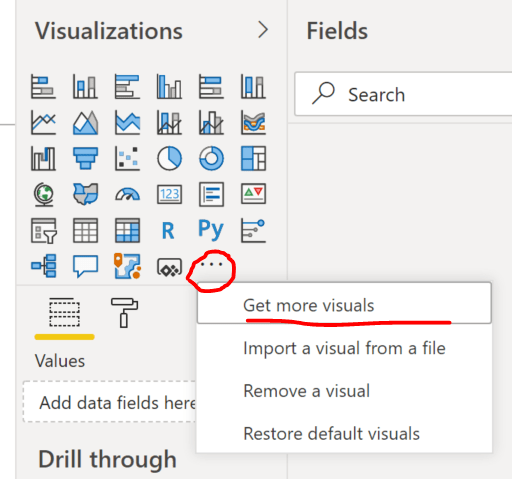
Task: Add a Python visual
Action: click(x=211, y=230)
